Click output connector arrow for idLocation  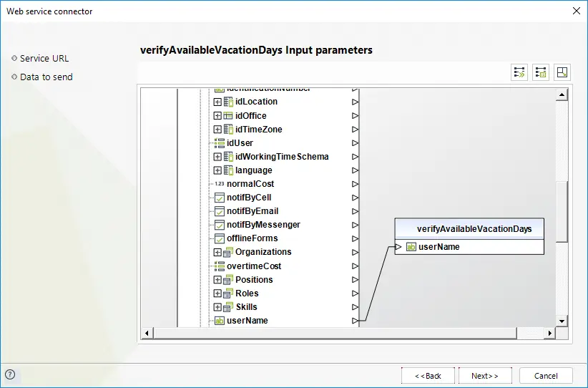point(355,102)
